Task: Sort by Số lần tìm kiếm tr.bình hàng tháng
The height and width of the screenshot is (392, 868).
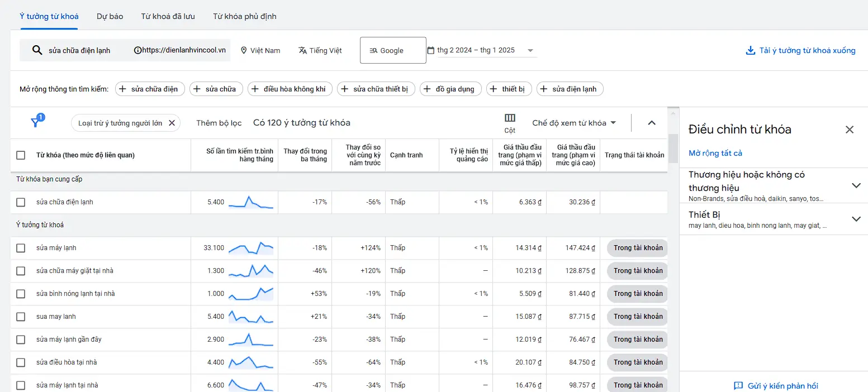Action: click(240, 155)
